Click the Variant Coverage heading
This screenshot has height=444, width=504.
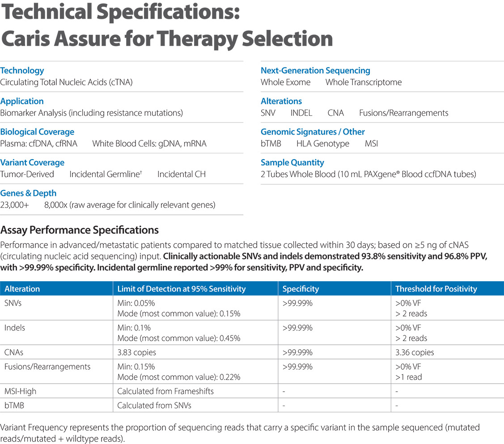click(32, 163)
